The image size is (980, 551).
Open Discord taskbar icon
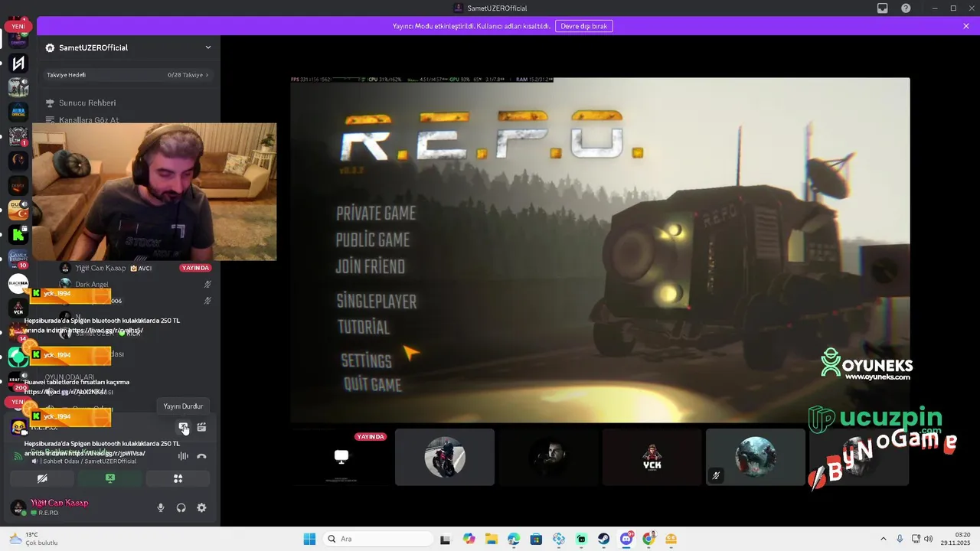point(626,539)
